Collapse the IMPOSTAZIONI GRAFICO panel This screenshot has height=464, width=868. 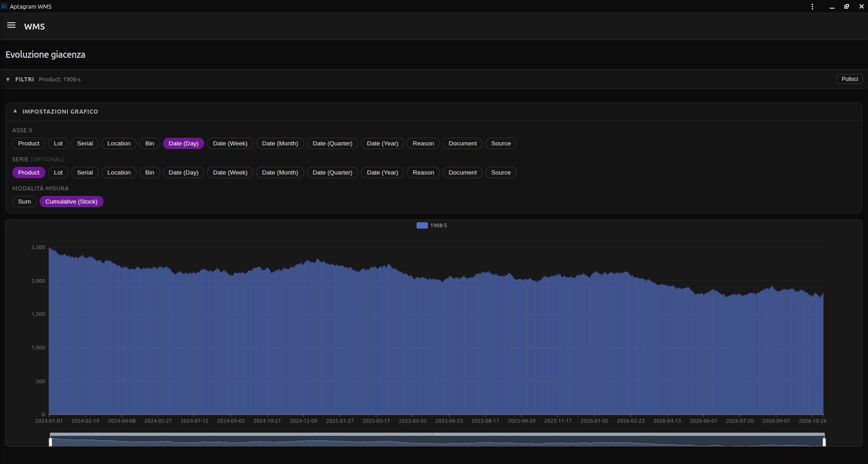[15, 111]
